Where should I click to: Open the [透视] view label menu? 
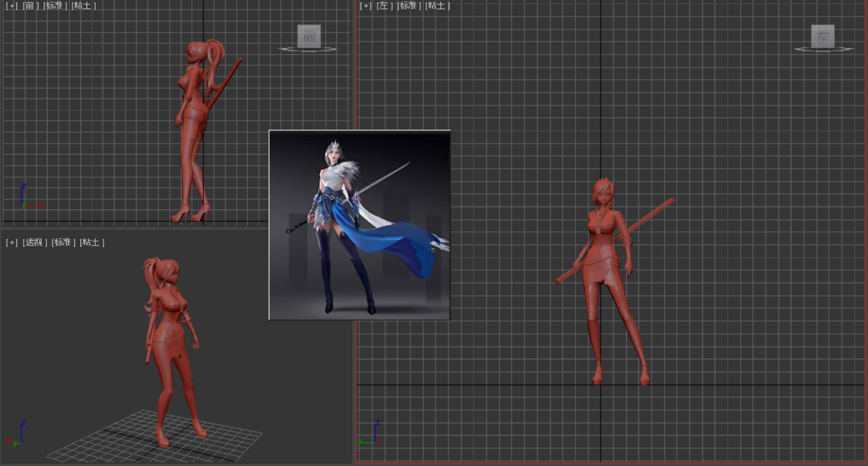(35, 242)
